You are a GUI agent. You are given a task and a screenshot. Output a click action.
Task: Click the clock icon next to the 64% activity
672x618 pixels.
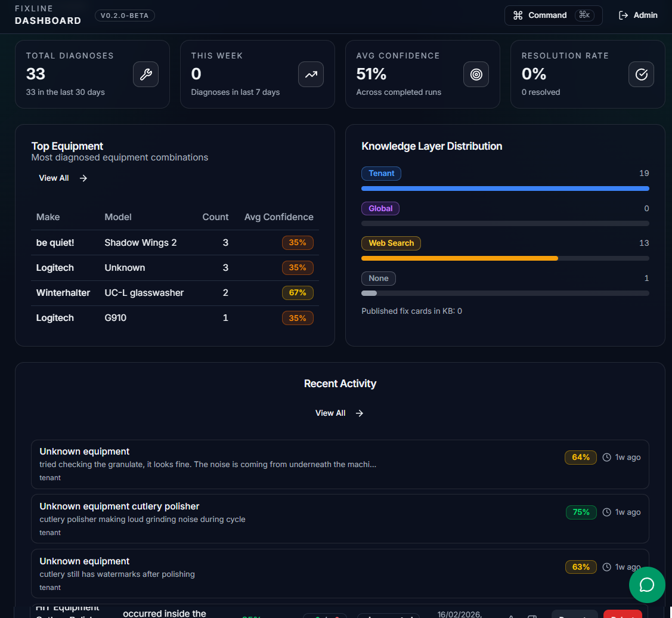coord(606,457)
